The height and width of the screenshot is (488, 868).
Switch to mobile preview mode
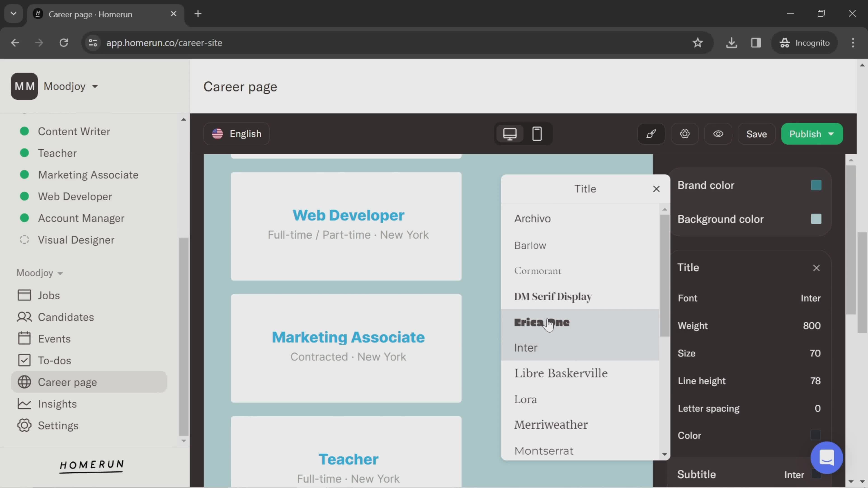pos(537,134)
